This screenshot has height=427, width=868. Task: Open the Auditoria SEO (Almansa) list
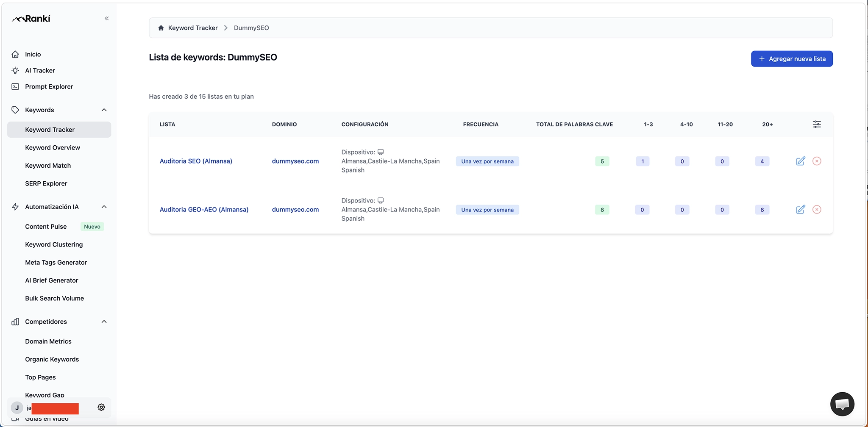196,161
